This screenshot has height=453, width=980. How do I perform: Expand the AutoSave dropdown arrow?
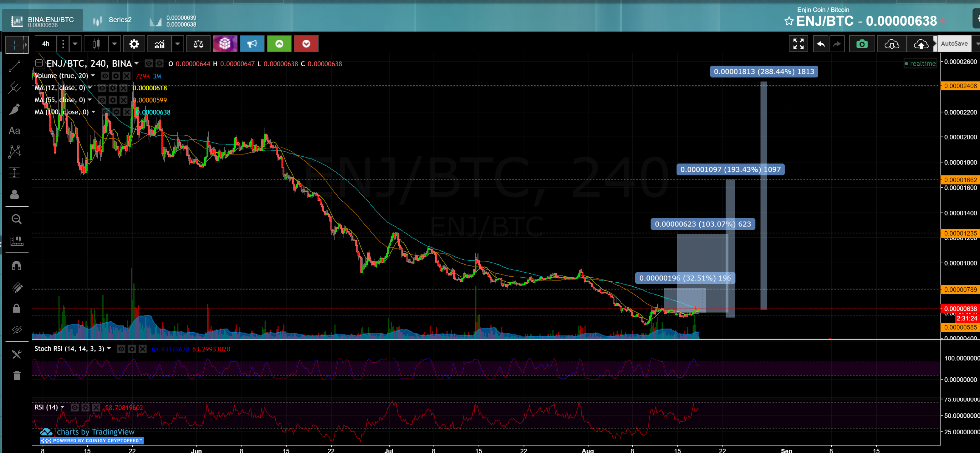pos(977,44)
